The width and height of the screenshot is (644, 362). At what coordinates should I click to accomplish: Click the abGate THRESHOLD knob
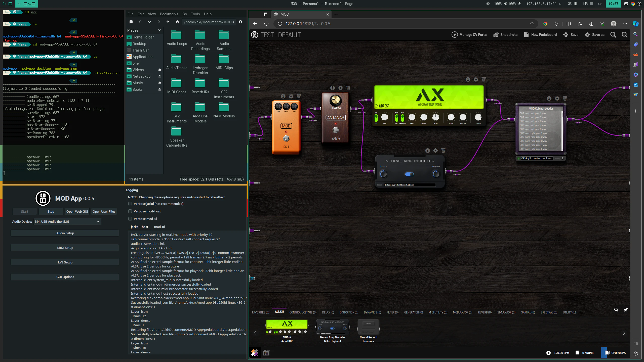(335, 100)
